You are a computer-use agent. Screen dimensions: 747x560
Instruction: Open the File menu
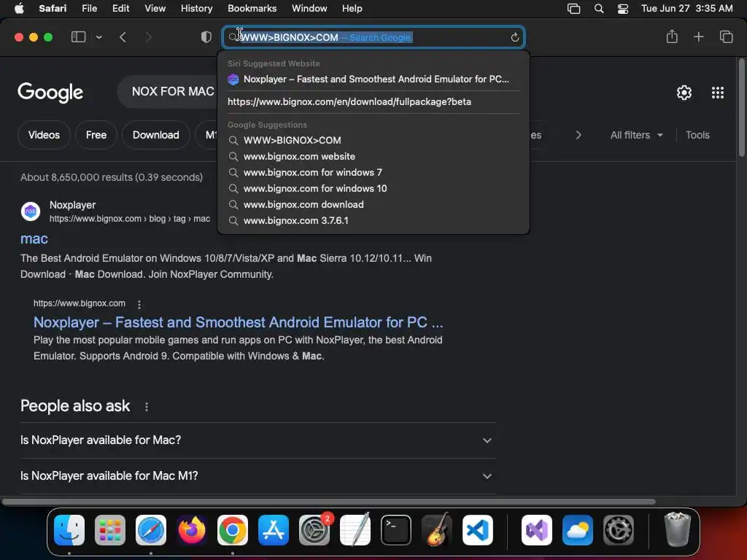(x=89, y=8)
